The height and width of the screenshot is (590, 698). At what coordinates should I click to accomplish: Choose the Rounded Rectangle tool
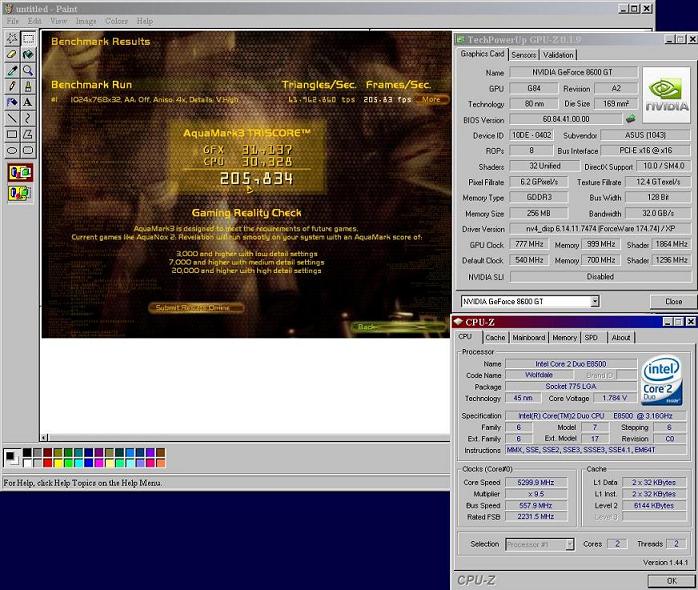pyautogui.click(x=28, y=150)
